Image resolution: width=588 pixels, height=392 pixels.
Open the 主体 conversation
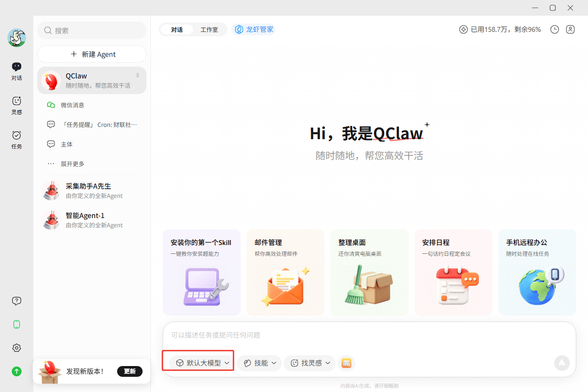(x=92, y=144)
